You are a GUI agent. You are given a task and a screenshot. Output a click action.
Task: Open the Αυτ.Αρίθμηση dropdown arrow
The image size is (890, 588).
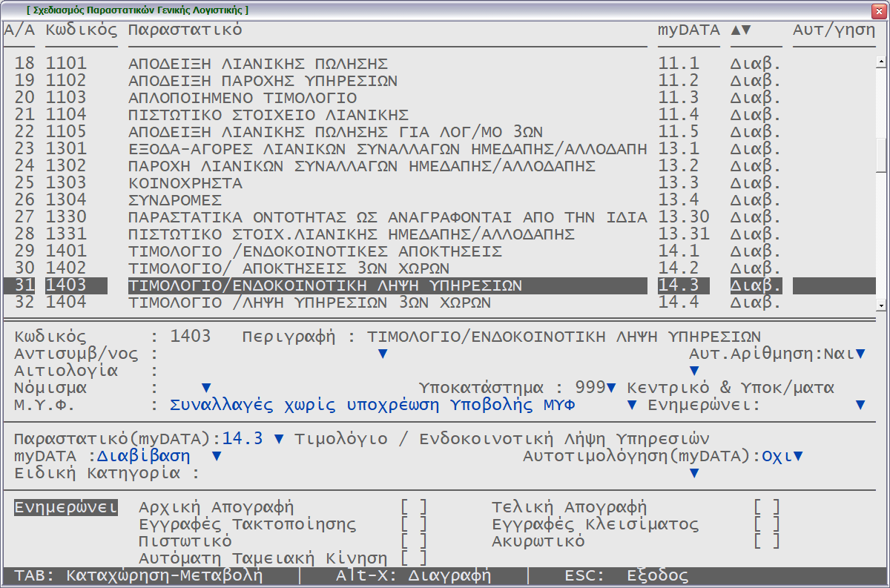pyautogui.click(x=860, y=354)
